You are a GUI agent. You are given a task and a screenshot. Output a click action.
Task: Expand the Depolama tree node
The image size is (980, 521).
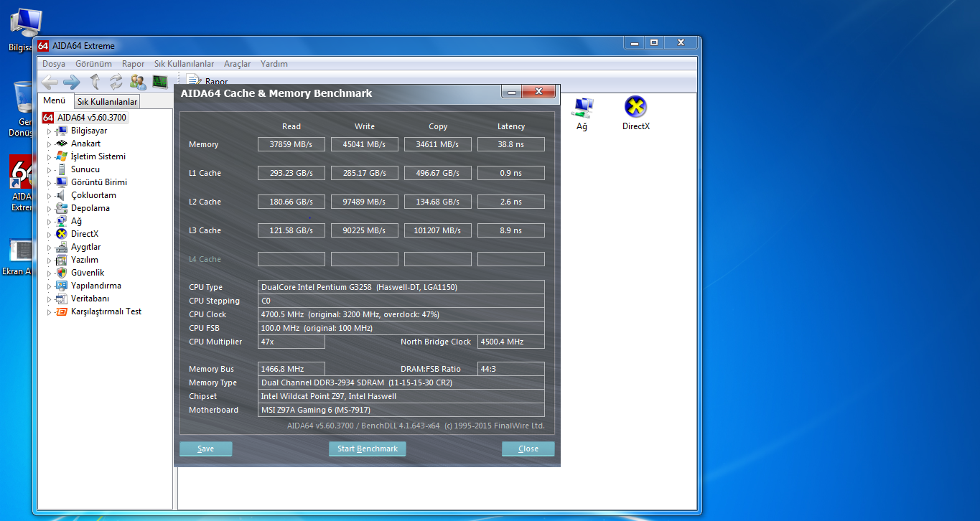click(x=50, y=209)
